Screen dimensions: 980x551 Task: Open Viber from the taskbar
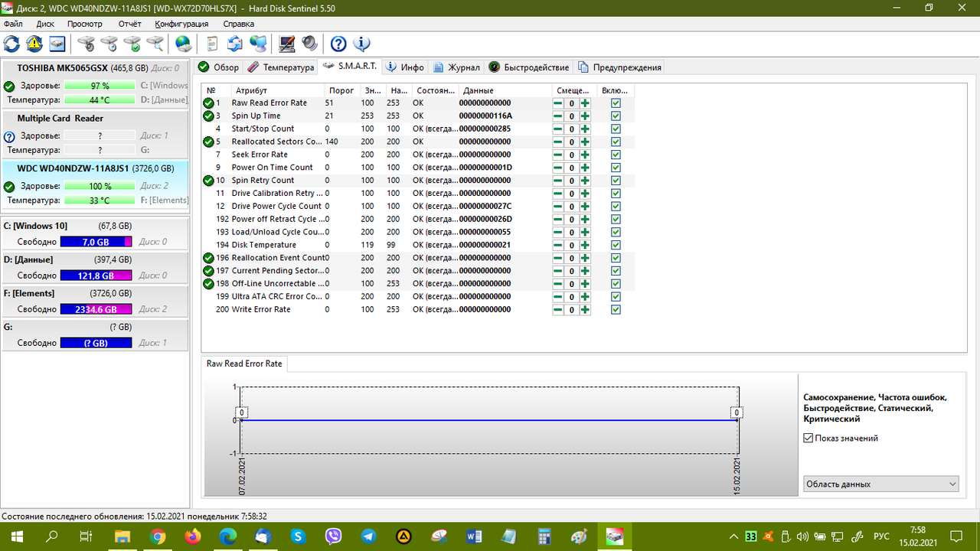coord(333,536)
